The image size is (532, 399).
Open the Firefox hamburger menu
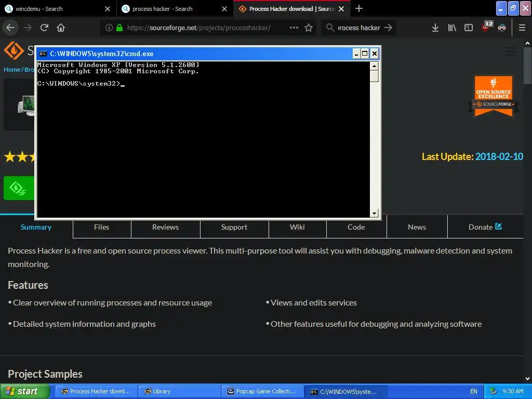pos(522,28)
